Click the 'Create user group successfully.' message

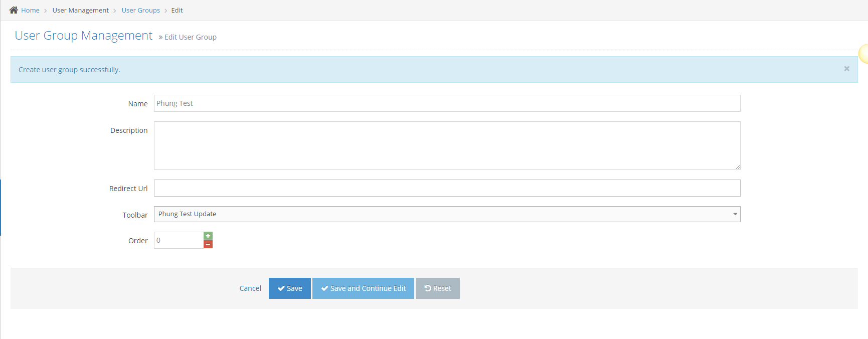[69, 70]
